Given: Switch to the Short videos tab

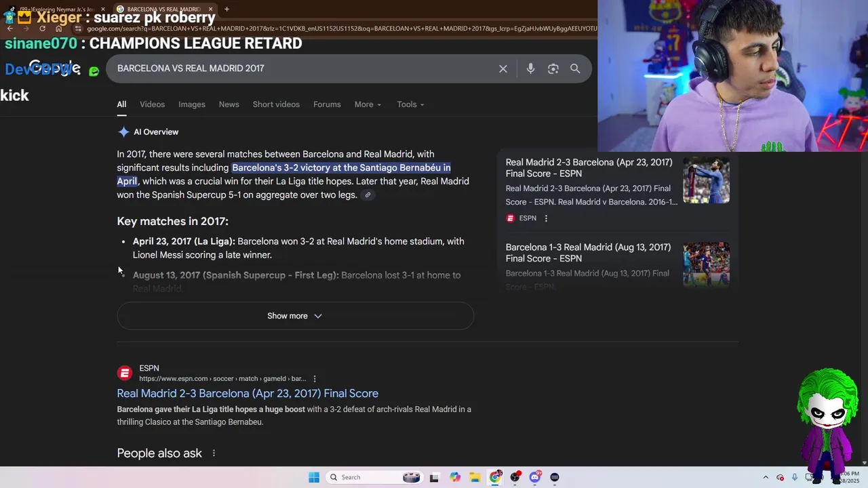Looking at the screenshot, I should tap(276, 104).
